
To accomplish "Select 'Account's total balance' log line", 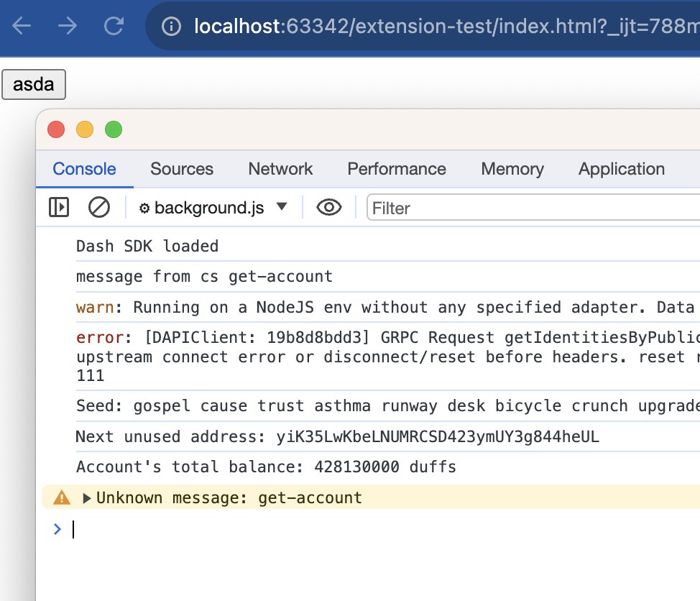I will tap(266, 467).
